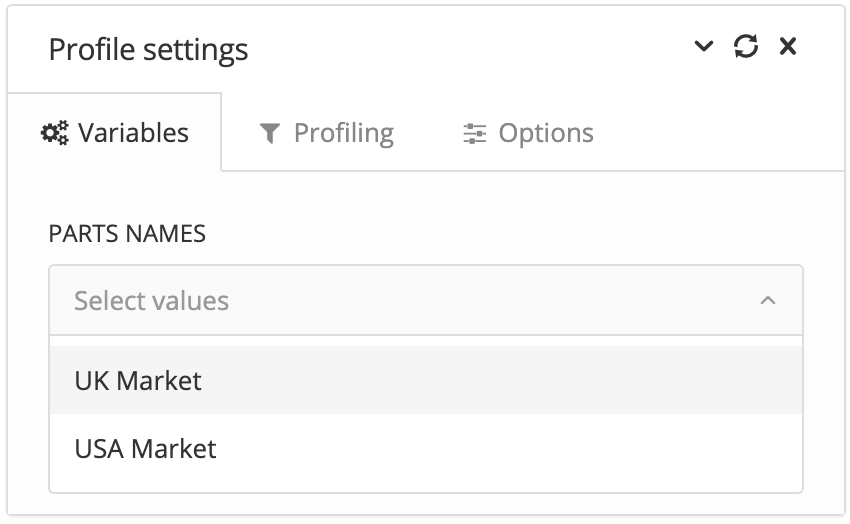
Task: Click blank tab strip right of Options
Action: 720,134
